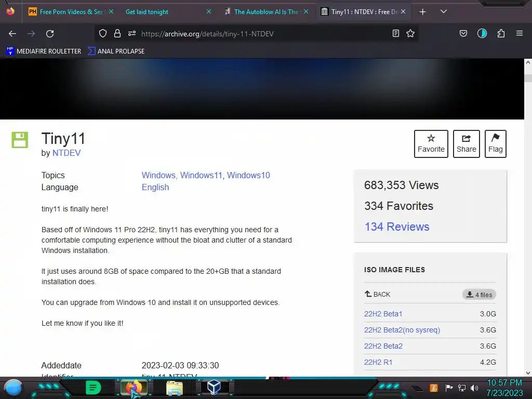This screenshot has width=532, height=399.
Task: Open File Explorer from the taskbar
Action: [175, 388]
